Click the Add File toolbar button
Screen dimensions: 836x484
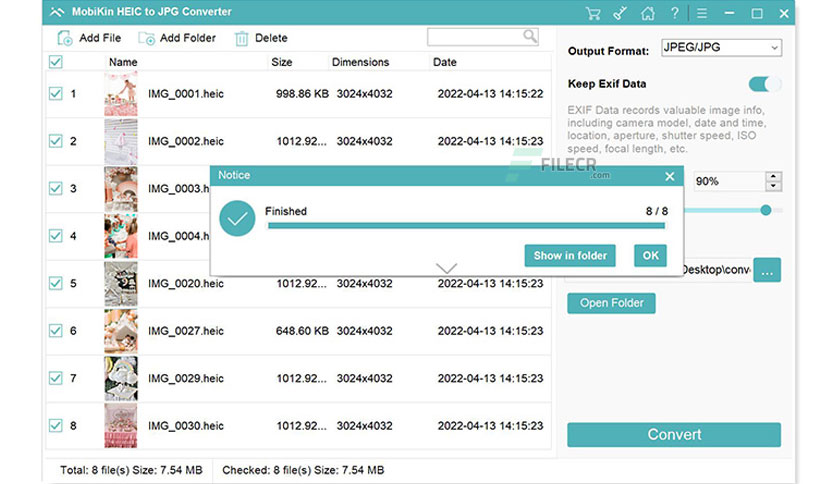point(89,38)
